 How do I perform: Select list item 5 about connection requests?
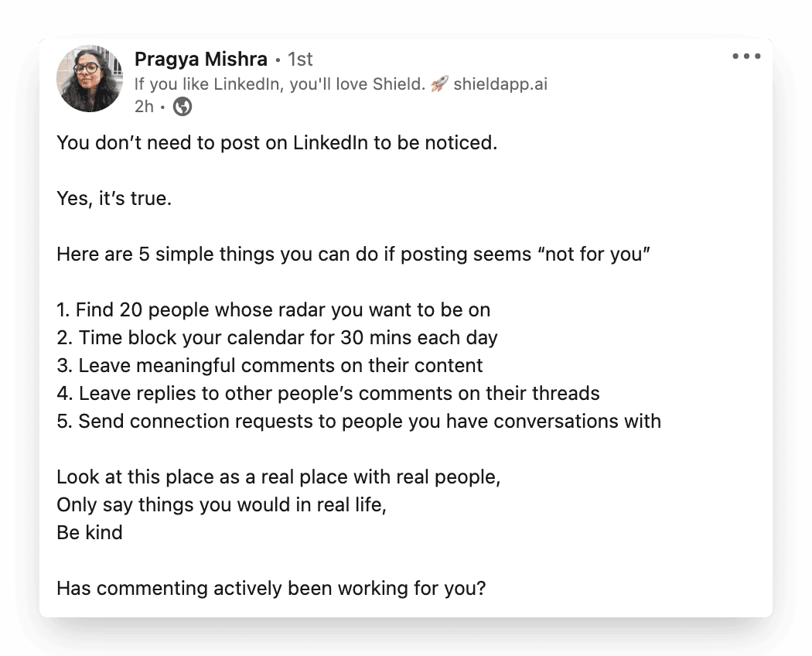click(359, 421)
